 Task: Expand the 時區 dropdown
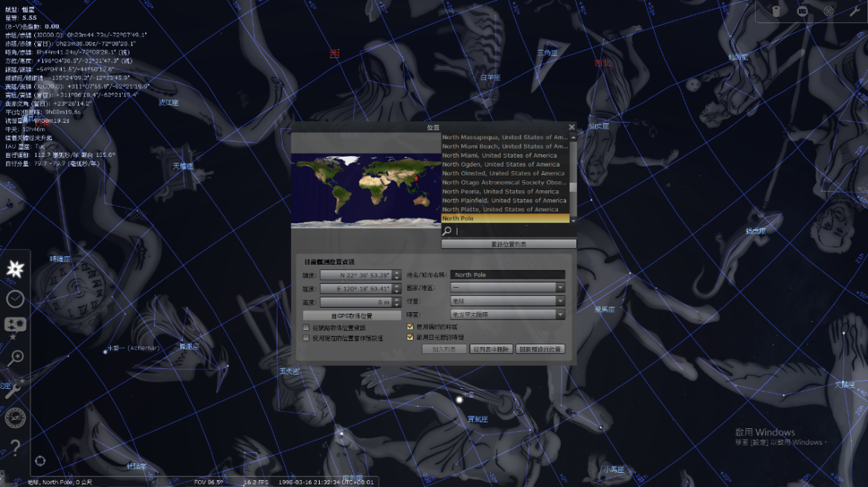point(508,315)
